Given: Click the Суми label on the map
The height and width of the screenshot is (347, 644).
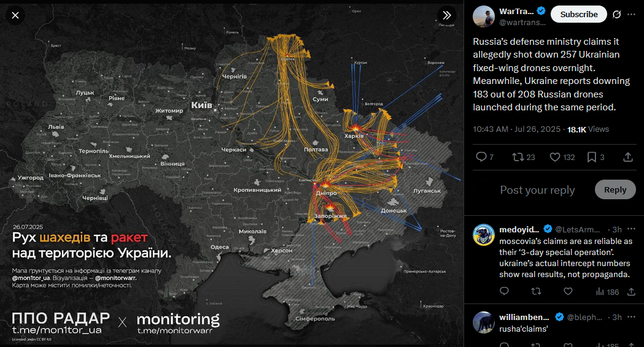Looking at the screenshot, I should (320, 99).
